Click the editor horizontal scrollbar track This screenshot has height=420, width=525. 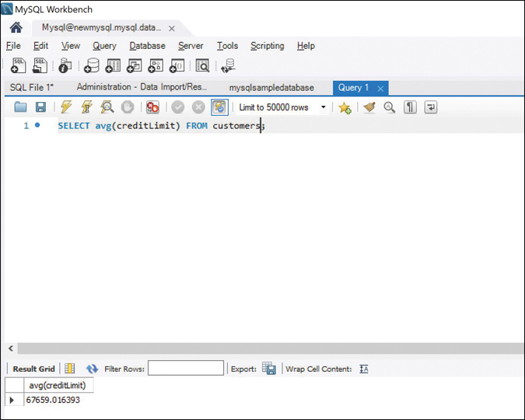coord(271,348)
